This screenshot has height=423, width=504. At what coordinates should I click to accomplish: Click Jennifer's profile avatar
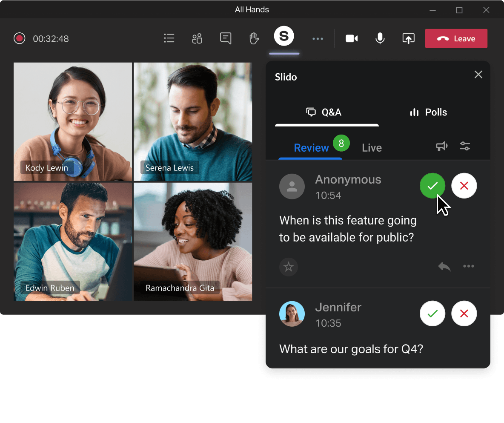coord(292,314)
